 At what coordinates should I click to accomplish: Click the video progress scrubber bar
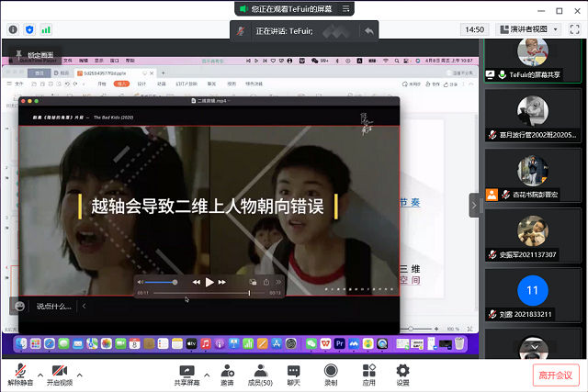click(x=209, y=293)
